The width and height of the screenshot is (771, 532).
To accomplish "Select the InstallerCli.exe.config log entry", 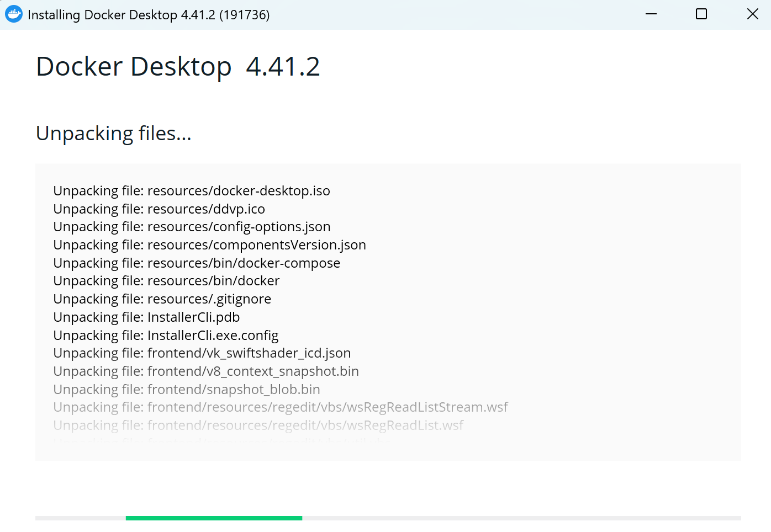I will 166,336.
